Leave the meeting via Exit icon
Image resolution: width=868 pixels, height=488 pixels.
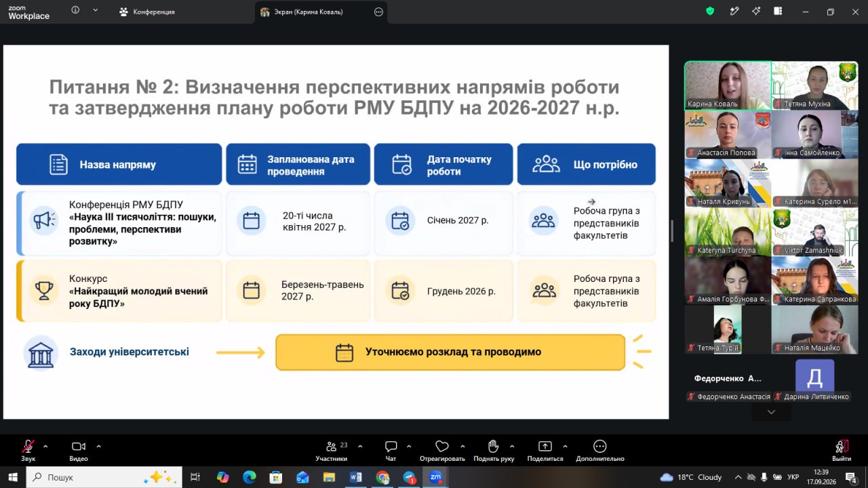[842, 446]
